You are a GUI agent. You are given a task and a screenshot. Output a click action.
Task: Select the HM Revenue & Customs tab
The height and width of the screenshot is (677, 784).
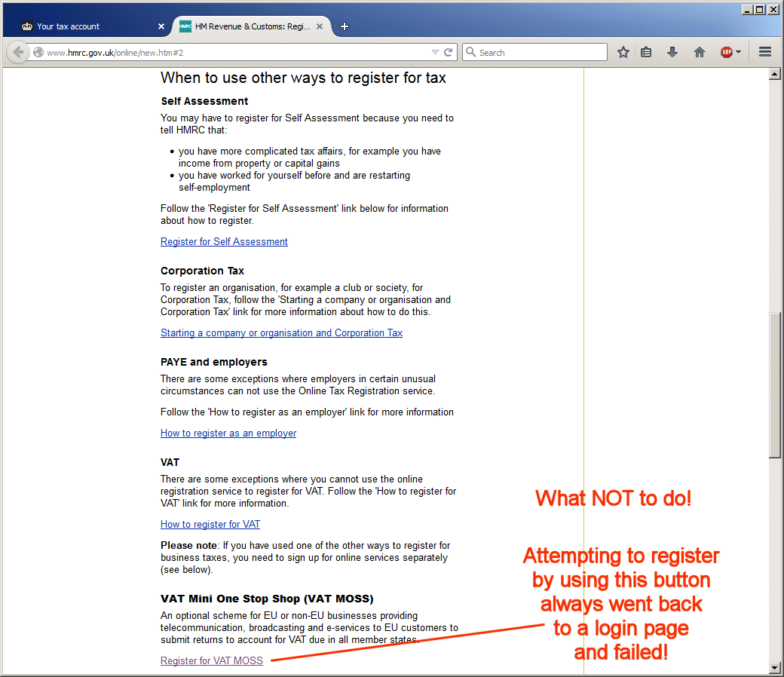pos(253,26)
